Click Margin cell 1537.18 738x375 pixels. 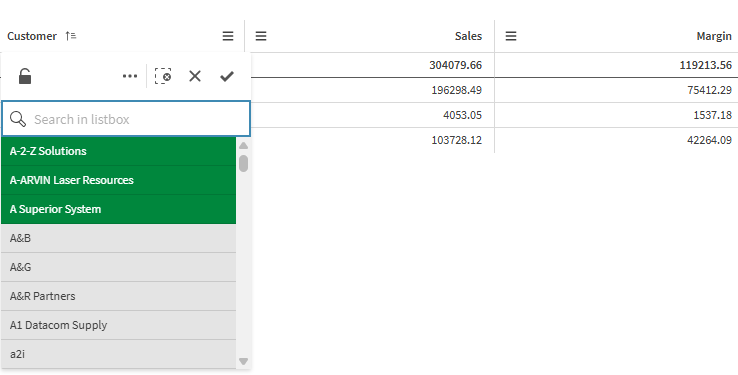pyautogui.click(x=713, y=115)
